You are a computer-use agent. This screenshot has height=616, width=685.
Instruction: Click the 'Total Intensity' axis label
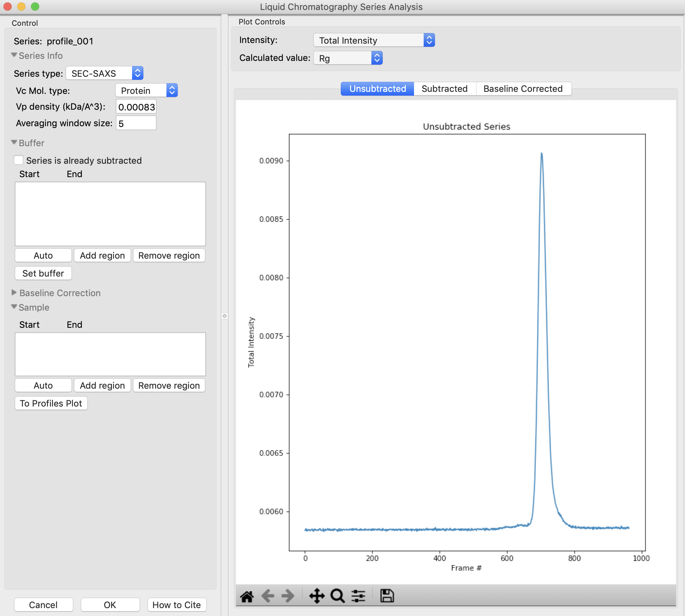point(251,342)
